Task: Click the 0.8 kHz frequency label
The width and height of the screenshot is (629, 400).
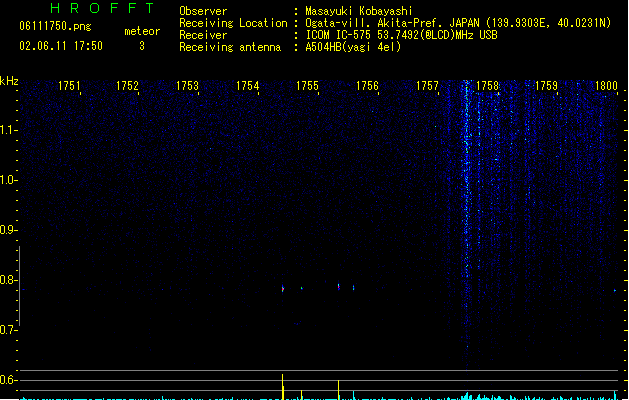Action: point(8,280)
